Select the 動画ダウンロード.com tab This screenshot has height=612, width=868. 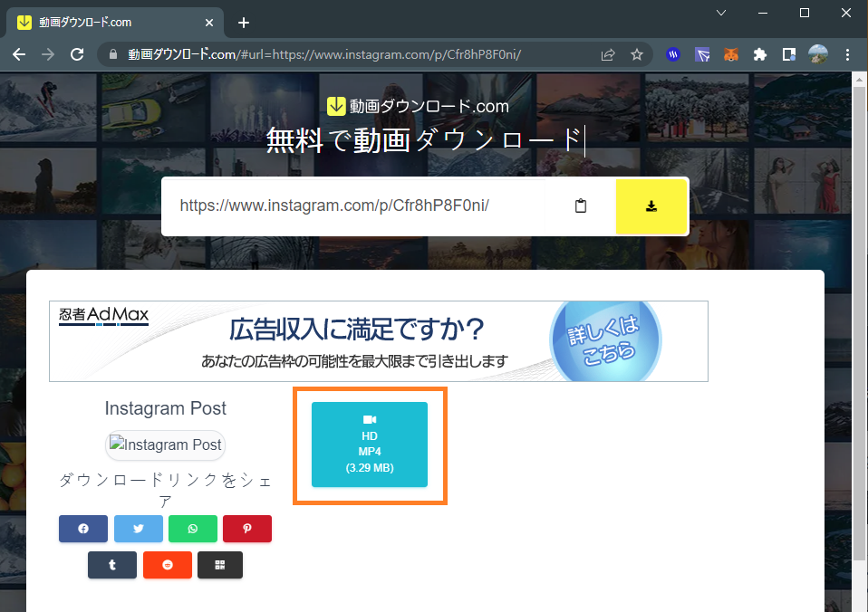coord(114,23)
